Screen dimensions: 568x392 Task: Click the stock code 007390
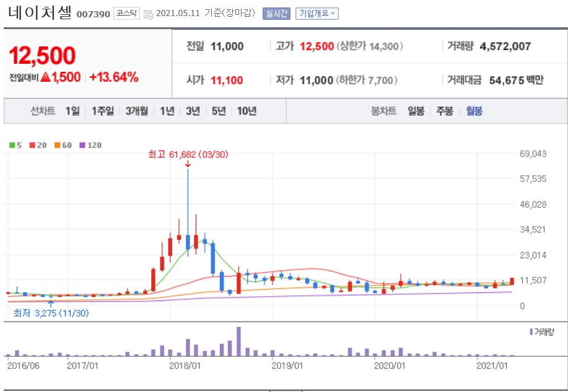pyautogui.click(x=93, y=14)
